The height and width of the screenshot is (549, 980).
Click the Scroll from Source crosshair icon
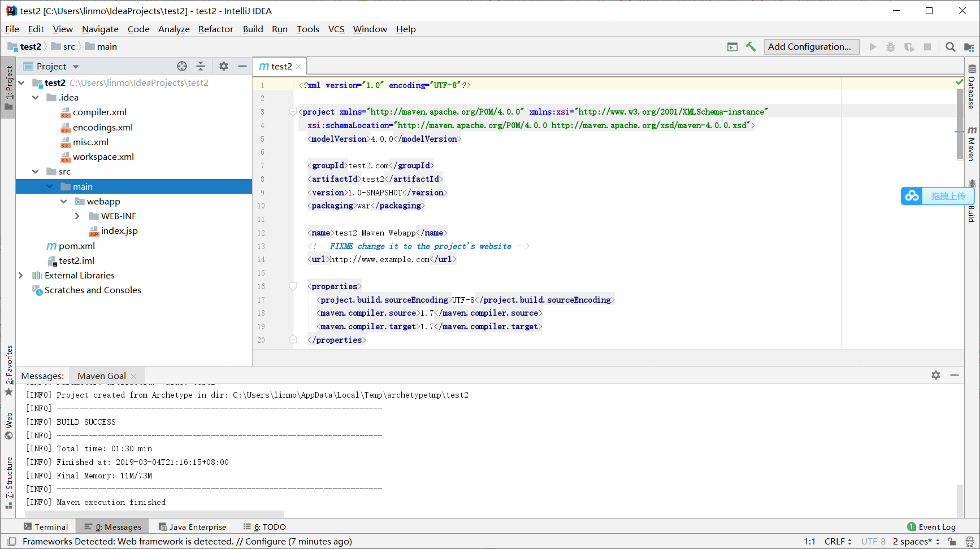(182, 66)
